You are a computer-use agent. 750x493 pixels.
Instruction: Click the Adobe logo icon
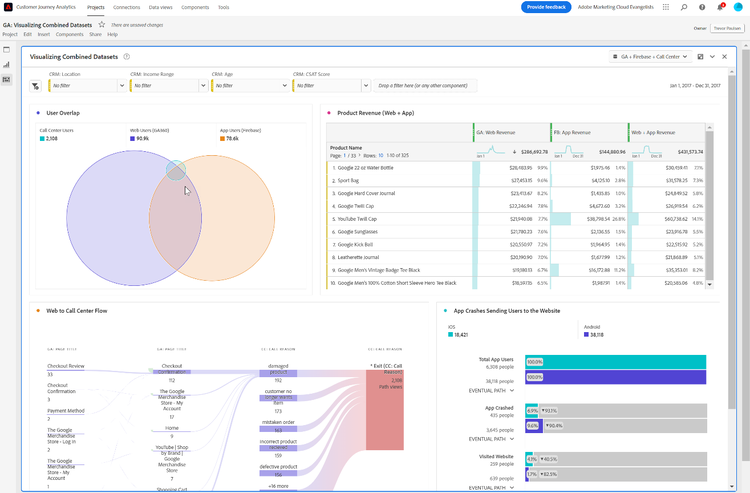(9, 7)
